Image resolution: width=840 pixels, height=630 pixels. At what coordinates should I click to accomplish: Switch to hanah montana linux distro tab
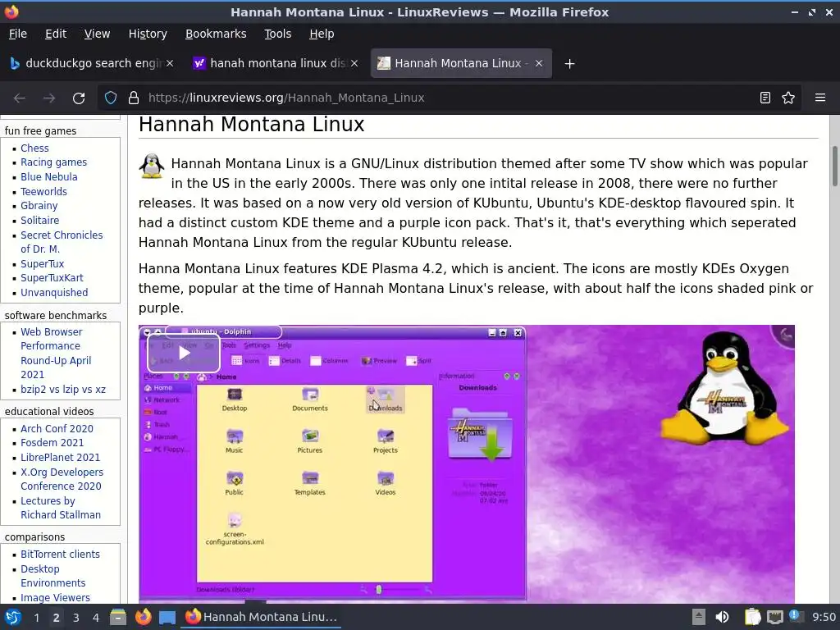(x=276, y=63)
